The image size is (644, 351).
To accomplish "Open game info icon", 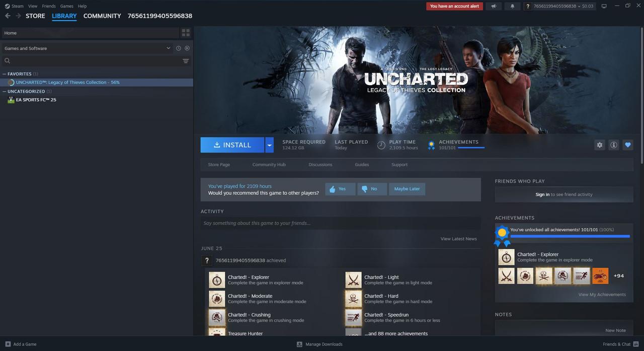I will 614,145.
